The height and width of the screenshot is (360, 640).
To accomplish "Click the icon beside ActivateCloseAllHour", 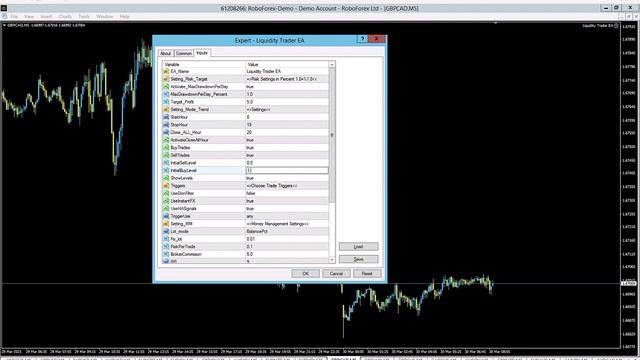I will coord(166,140).
